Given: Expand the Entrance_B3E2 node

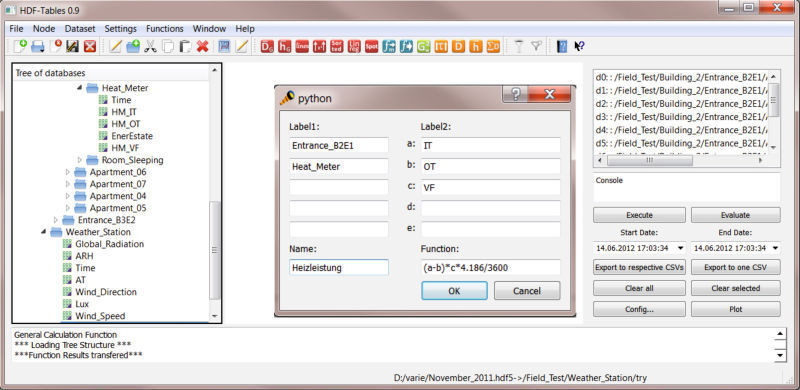Looking at the screenshot, I should [x=56, y=220].
